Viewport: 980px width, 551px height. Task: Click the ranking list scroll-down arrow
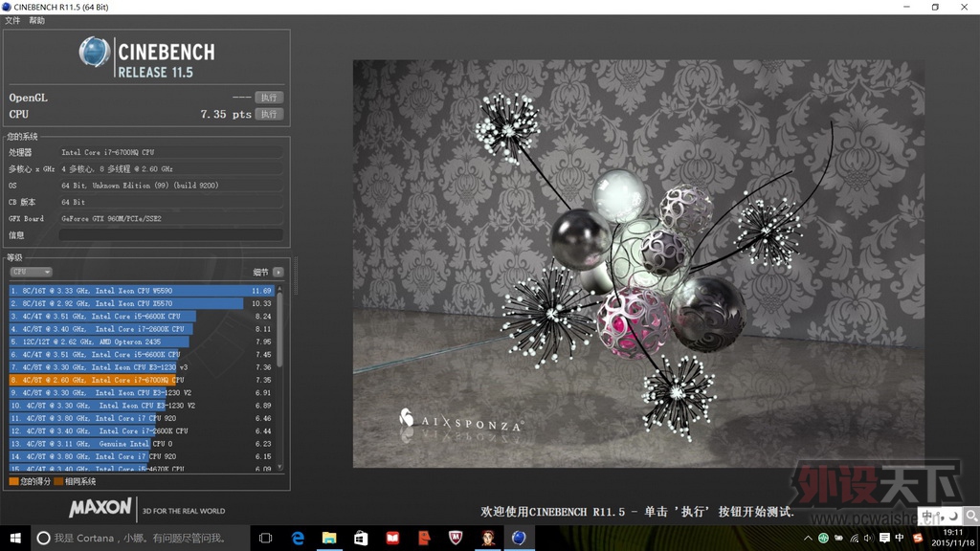click(279, 467)
